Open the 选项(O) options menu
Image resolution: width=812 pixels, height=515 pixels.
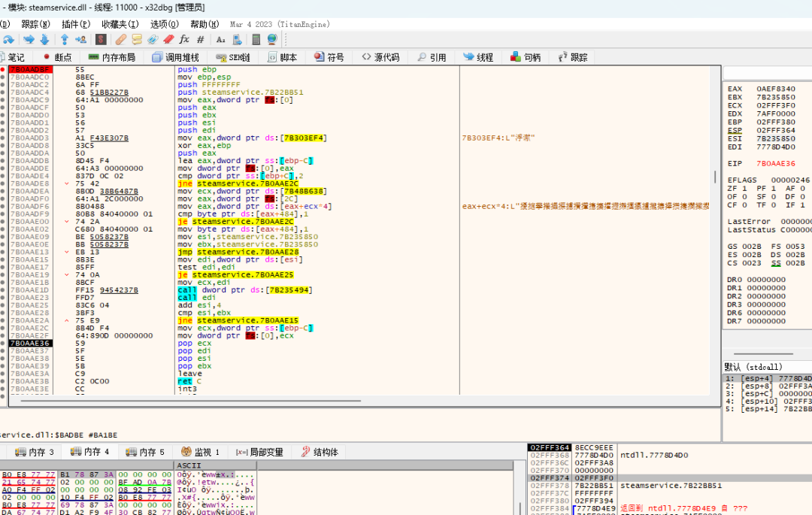coord(164,24)
